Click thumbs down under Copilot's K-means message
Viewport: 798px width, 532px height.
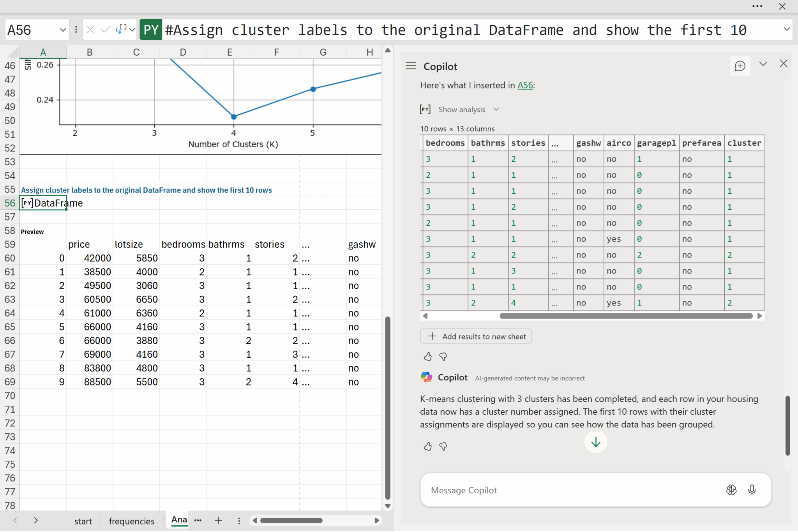tap(443, 446)
